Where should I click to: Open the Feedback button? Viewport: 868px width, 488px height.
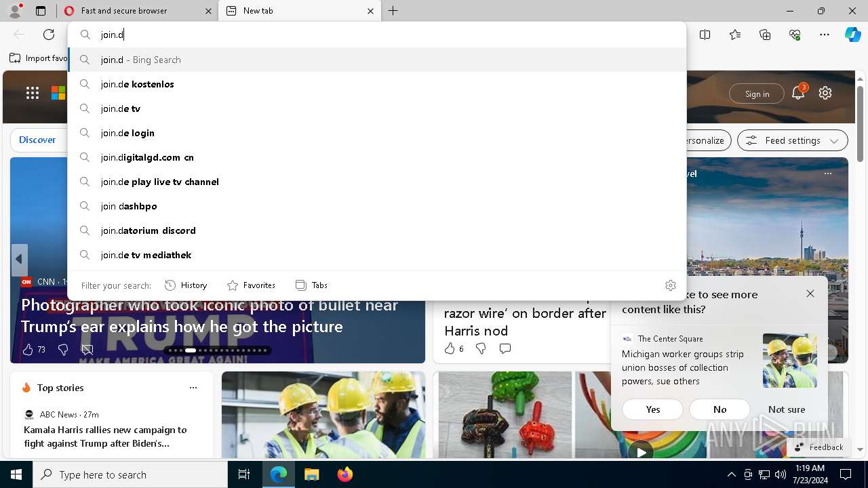819,447
